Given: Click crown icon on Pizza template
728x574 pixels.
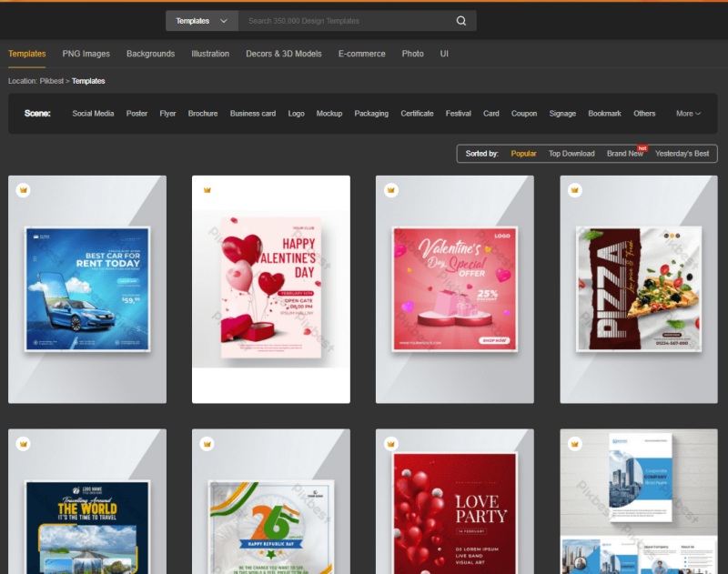Looking at the screenshot, I should coord(575,190).
